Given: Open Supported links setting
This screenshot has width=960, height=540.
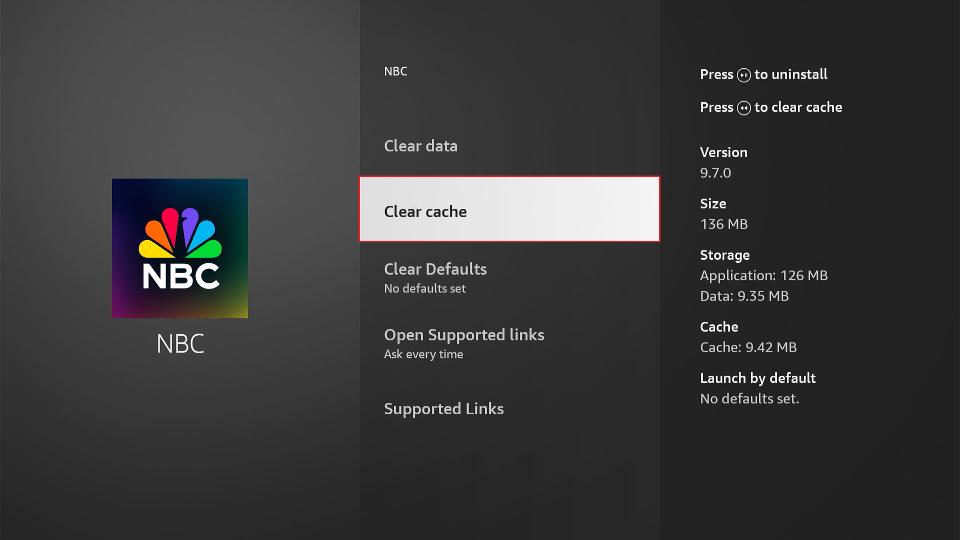Looking at the screenshot, I should (509, 343).
